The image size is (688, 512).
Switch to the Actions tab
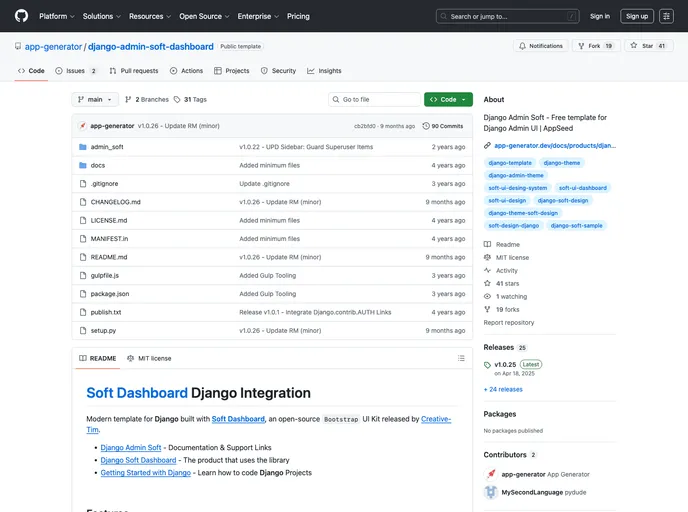[x=186, y=71]
